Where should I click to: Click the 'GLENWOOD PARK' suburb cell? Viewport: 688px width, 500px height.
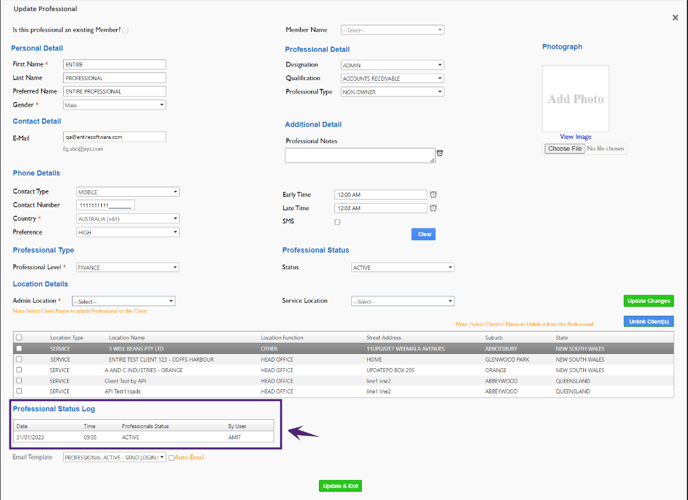[507, 359]
